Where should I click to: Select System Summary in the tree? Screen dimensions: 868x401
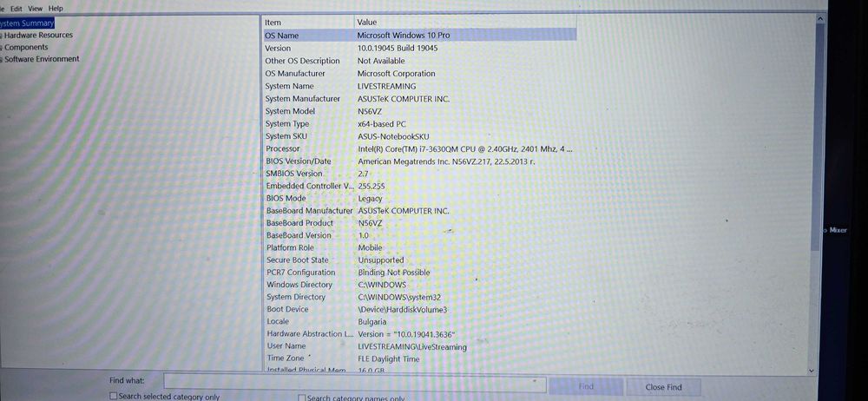pyautogui.click(x=27, y=23)
